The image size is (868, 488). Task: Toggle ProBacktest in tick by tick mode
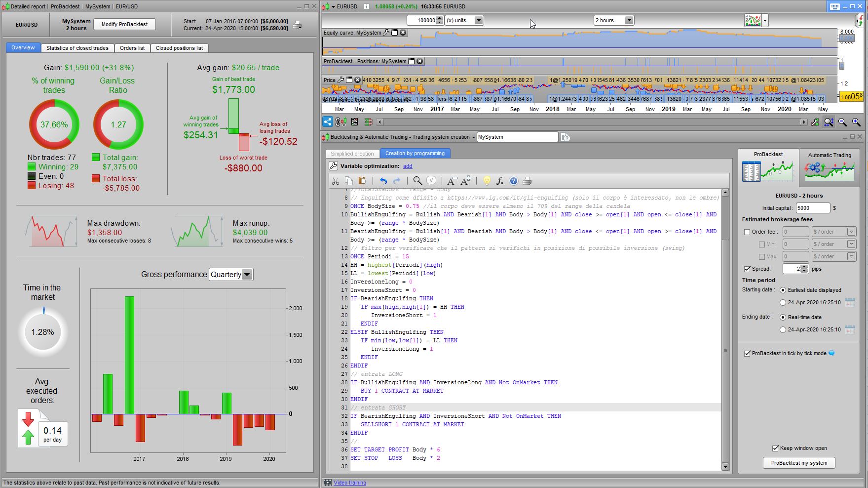click(x=747, y=353)
